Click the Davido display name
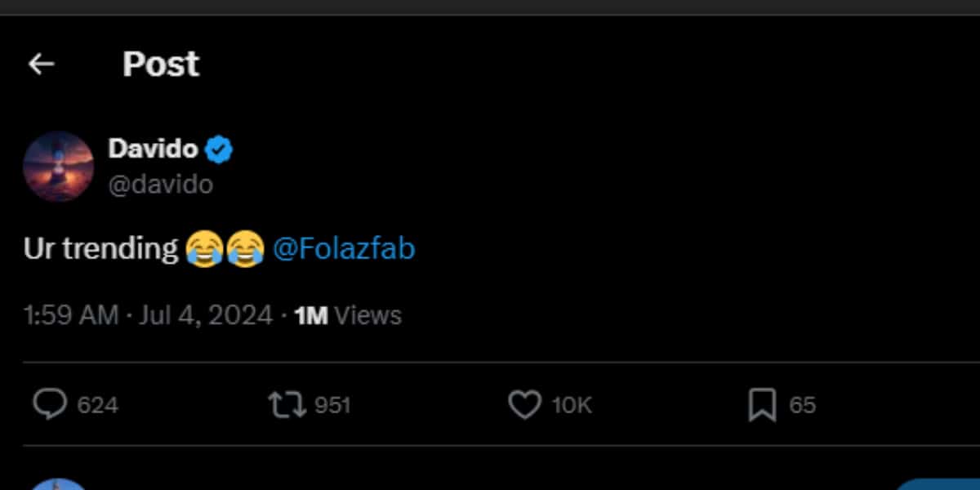 153,149
